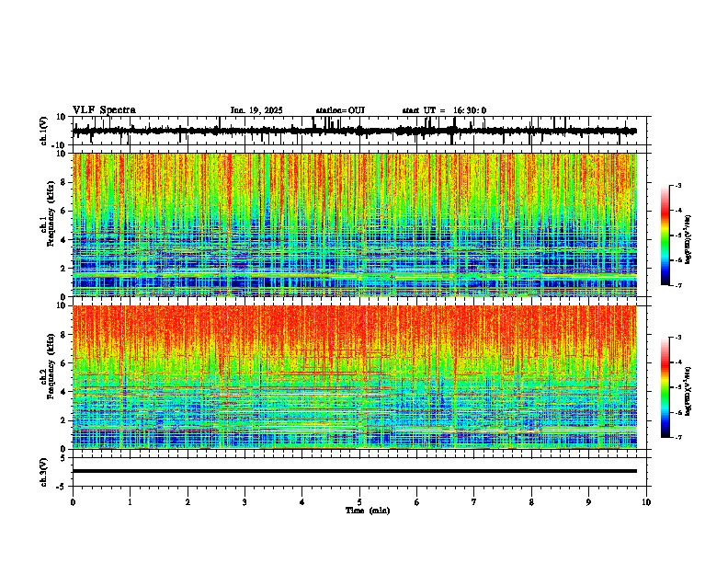Select the "start UT = 16:30:0" text
Image resolution: width=728 pixels, height=563 pixels.
[444, 110]
